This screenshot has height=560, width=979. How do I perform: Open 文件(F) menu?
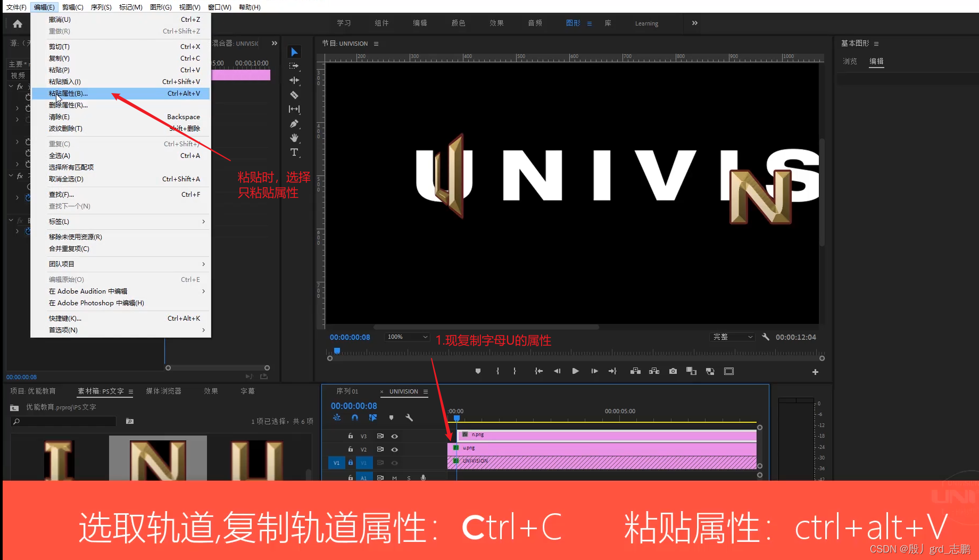coord(16,7)
